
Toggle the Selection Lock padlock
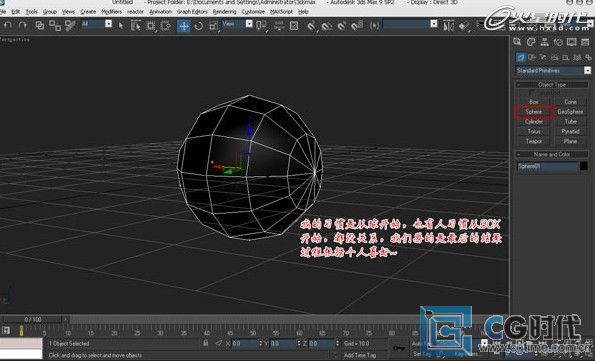(x=205, y=343)
